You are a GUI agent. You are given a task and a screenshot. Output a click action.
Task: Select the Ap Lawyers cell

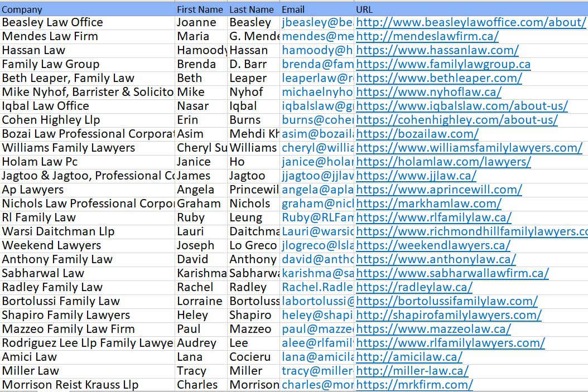88,190
